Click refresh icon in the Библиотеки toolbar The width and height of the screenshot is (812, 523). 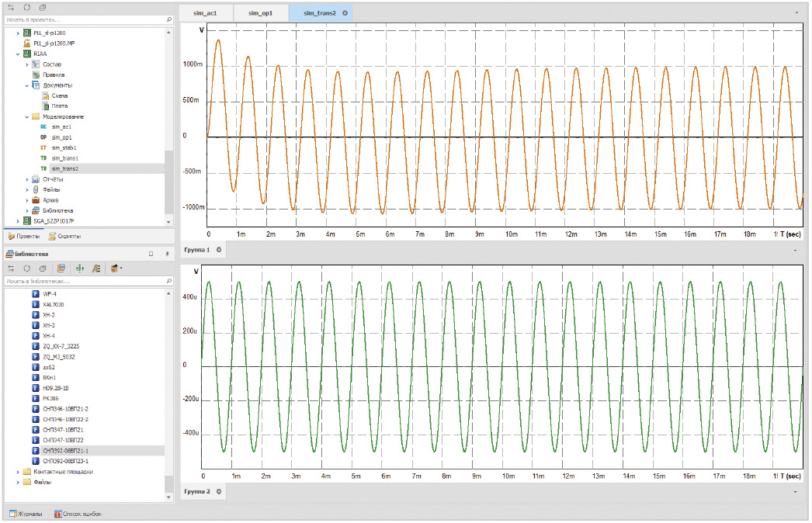tap(27, 268)
